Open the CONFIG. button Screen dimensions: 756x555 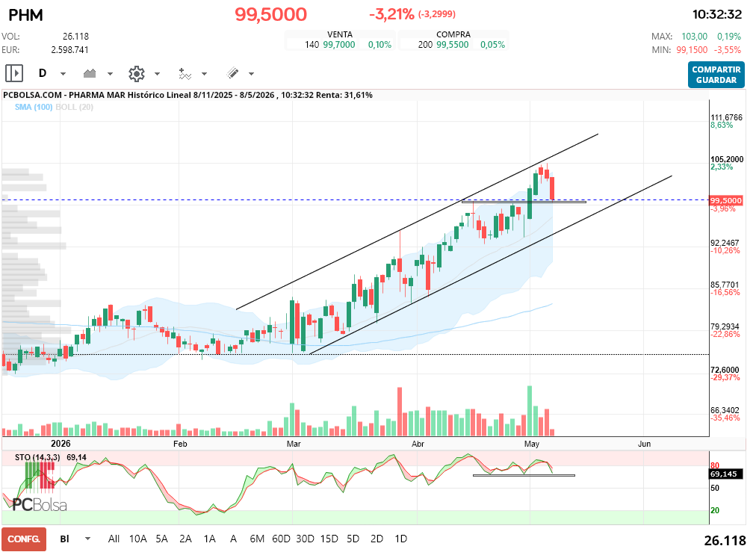coord(24,539)
